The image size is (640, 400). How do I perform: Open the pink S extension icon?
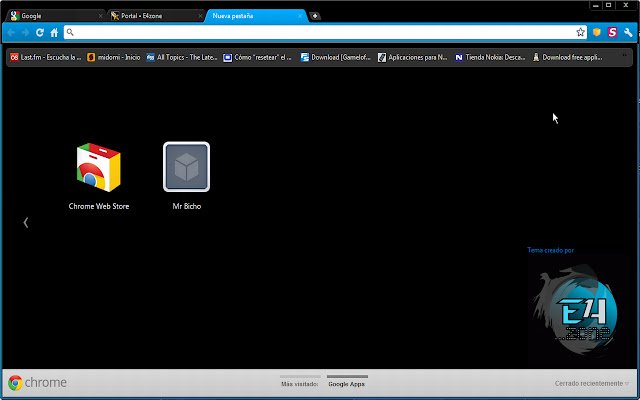pos(612,32)
